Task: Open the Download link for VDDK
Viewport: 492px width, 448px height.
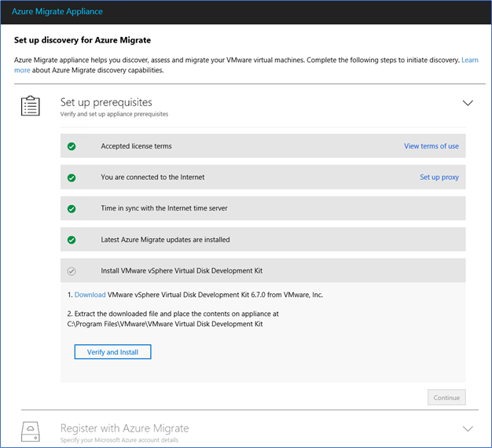Action: [90, 295]
